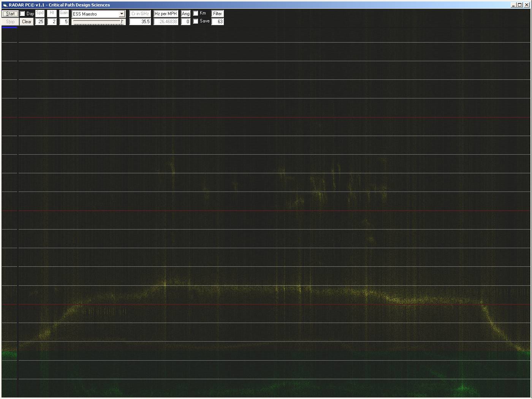The width and height of the screenshot is (532, 399).
Task: Edit the carrier frequency field showing 35.5
Action: [x=140, y=22]
